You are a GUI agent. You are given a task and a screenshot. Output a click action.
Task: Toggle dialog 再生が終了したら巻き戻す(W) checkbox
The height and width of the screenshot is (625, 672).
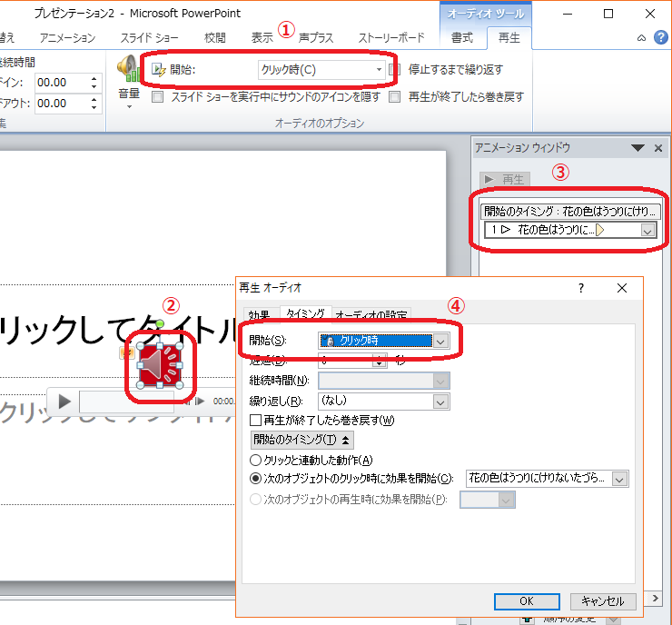point(255,420)
